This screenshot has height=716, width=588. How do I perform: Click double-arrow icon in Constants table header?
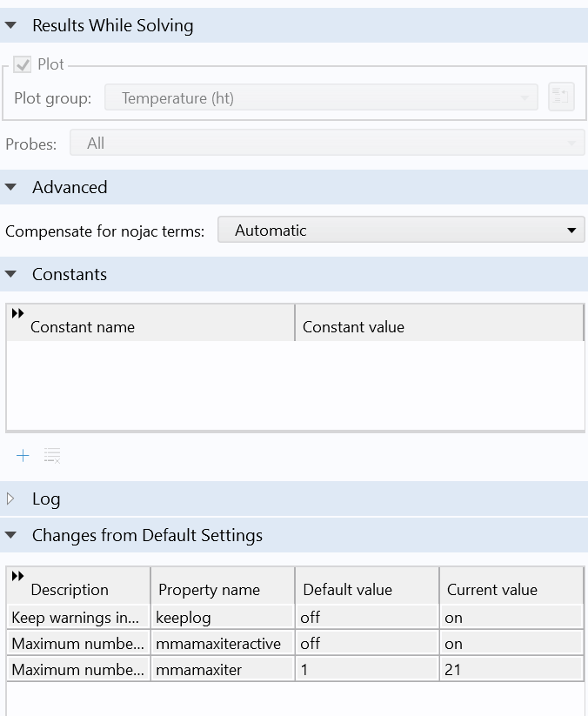point(17,314)
